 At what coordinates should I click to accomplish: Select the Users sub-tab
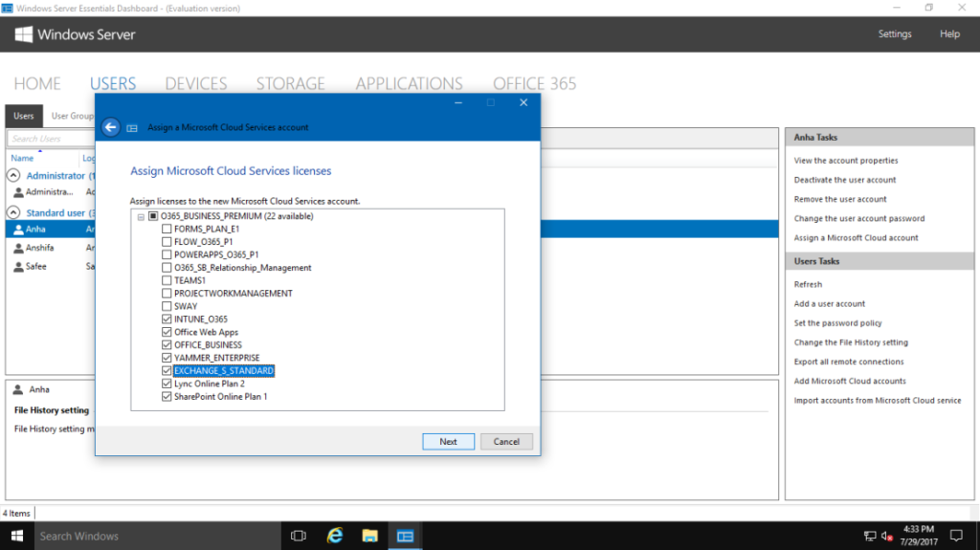click(x=24, y=117)
